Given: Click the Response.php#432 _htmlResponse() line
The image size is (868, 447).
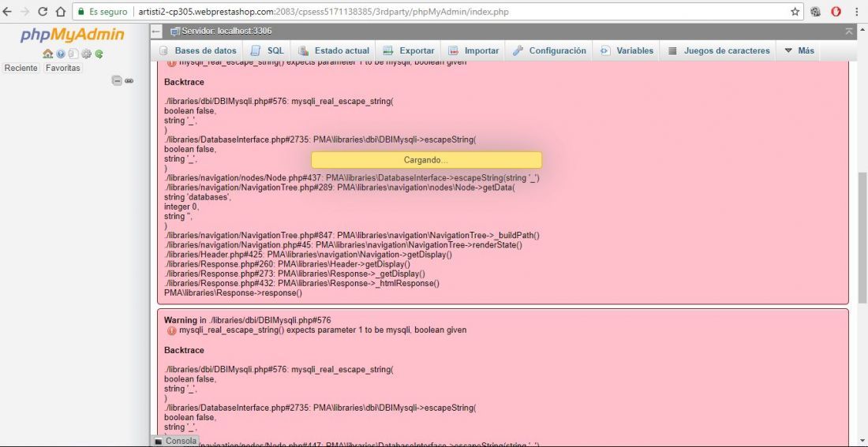Looking at the screenshot, I should [301, 283].
